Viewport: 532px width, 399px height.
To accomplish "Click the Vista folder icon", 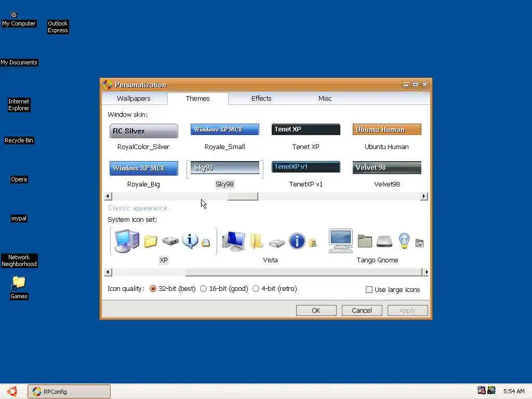I will click(x=257, y=241).
